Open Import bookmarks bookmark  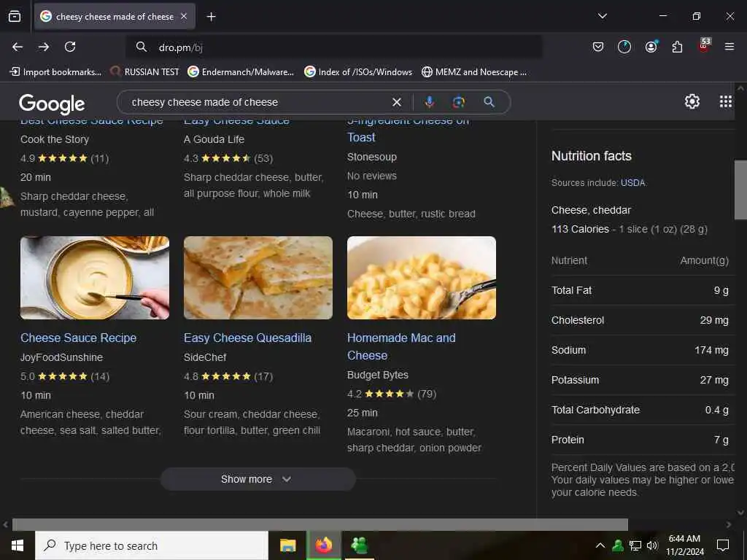coord(55,72)
